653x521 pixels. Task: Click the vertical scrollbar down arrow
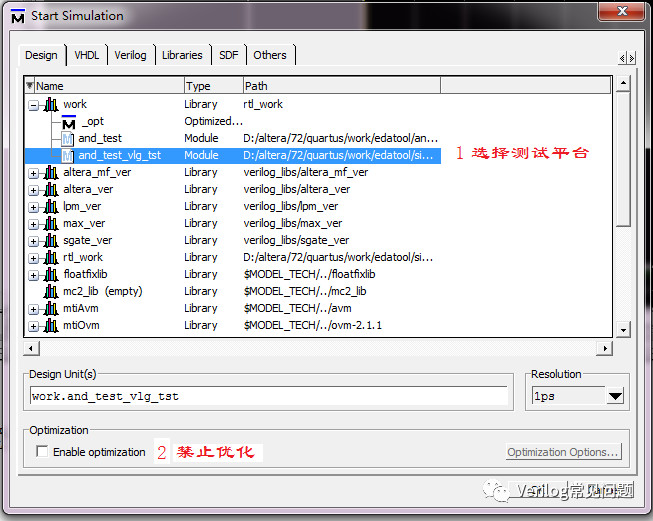[623, 330]
